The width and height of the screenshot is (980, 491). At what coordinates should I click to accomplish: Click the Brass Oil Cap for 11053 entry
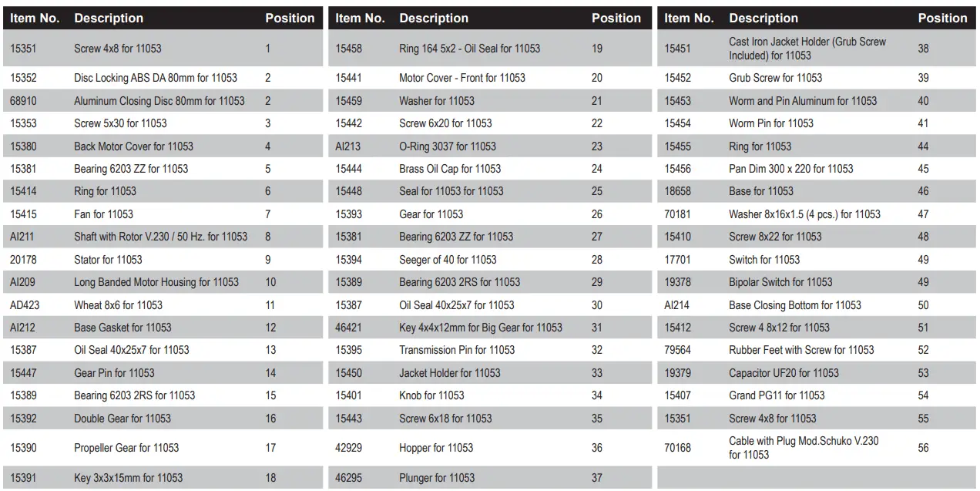(x=449, y=169)
